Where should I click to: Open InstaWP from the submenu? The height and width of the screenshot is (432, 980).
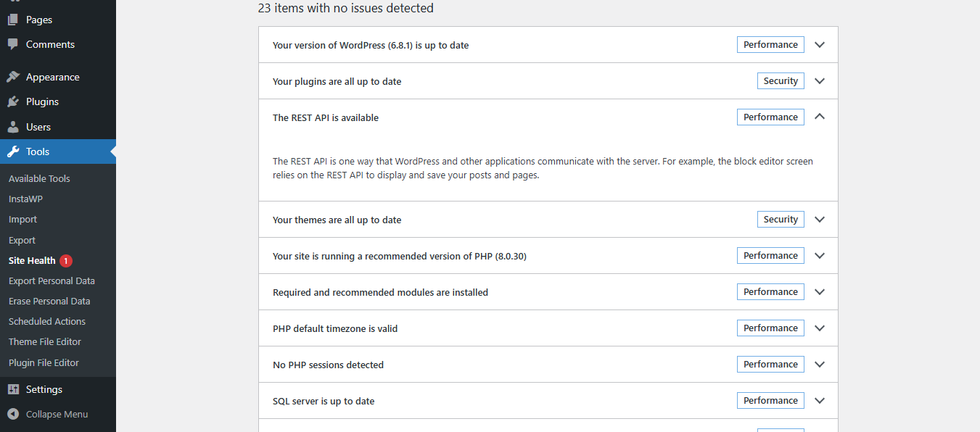(x=25, y=199)
